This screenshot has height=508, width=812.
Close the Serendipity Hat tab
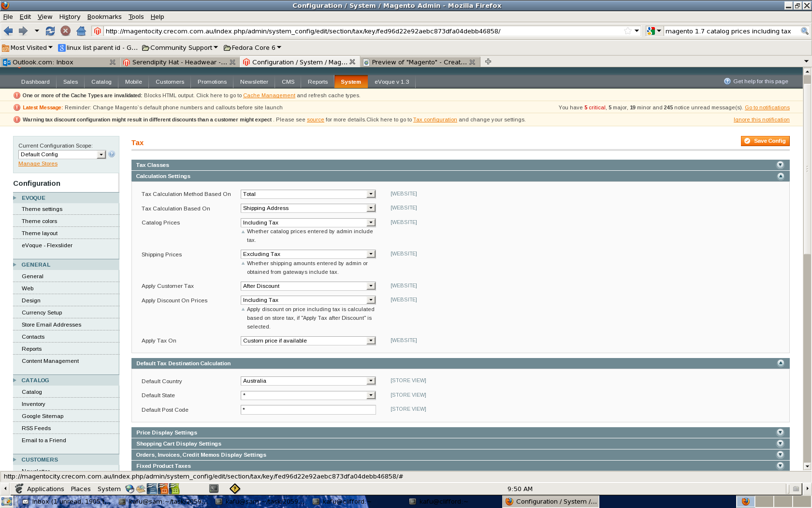click(x=232, y=62)
